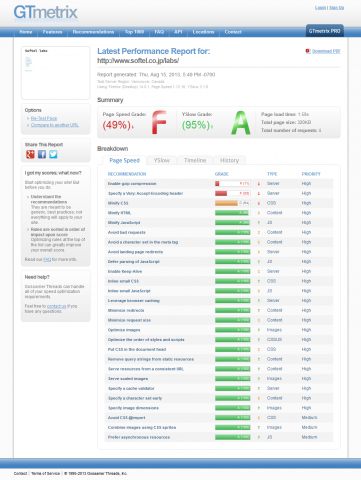Image resolution: width=361 pixels, height=480 pixels.
Task: Share report on Google Plus
Action: point(30,154)
